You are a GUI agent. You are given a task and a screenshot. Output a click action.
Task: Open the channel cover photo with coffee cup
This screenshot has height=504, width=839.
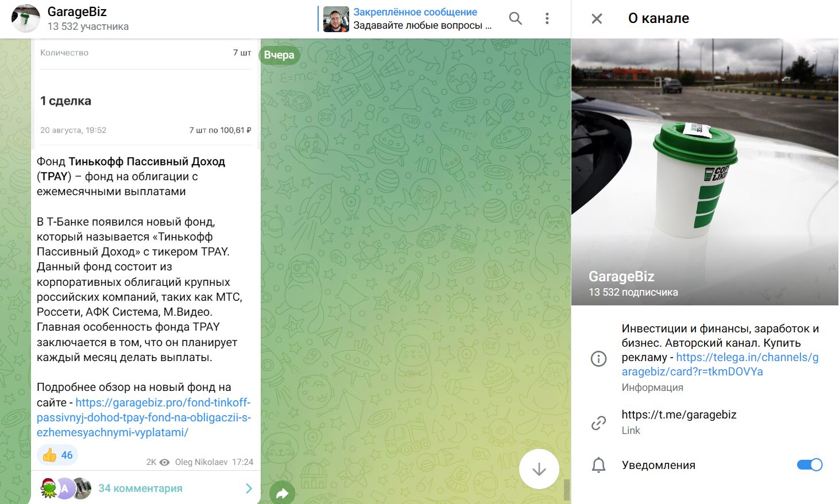[705, 172]
